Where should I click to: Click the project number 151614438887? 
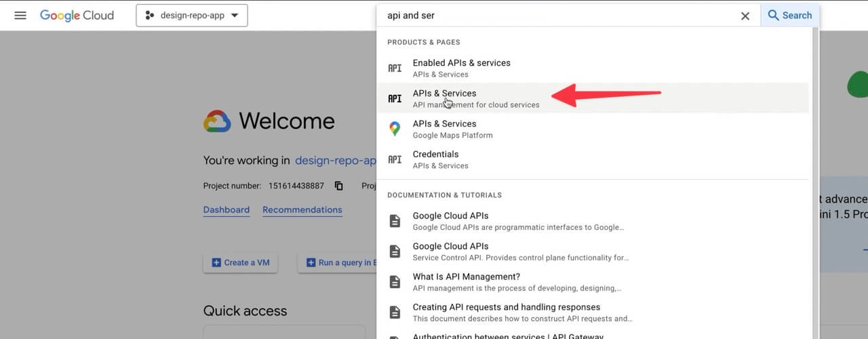(296, 186)
